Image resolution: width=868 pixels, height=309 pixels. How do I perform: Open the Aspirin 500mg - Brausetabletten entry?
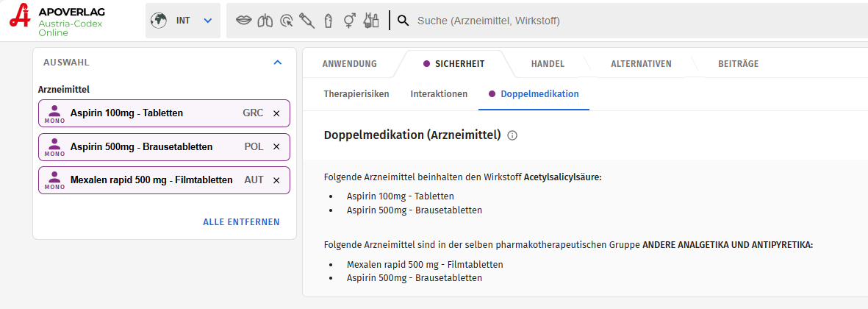click(164, 146)
